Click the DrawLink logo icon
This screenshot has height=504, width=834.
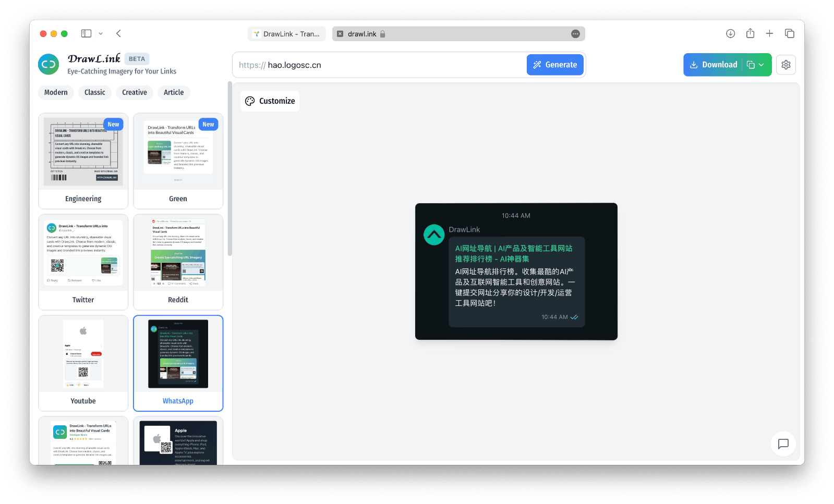point(49,65)
